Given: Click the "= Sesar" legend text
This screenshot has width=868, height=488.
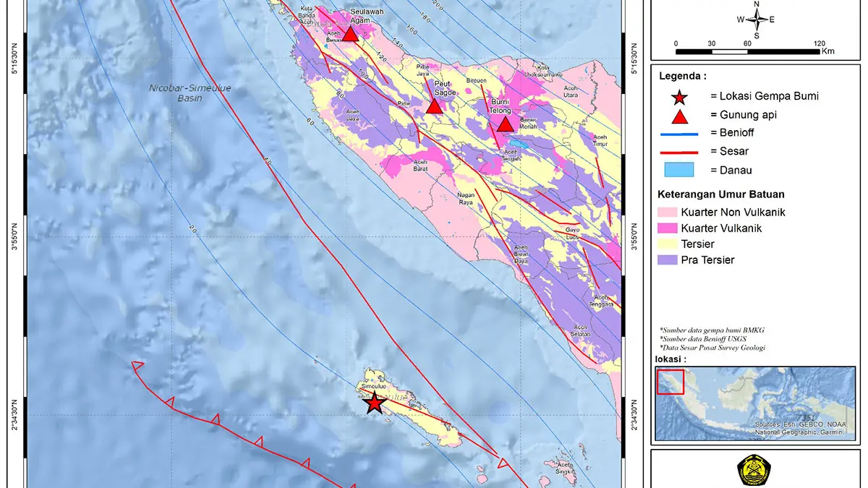Looking at the screenshot, I should pos(729,153).
